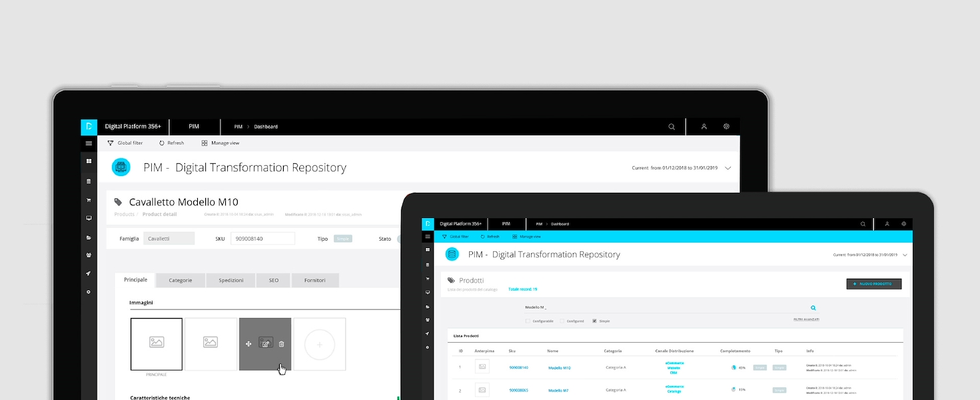Open Manage view on the left screen
This screenshot has height=400, width=980.
(x=205, y=143)
